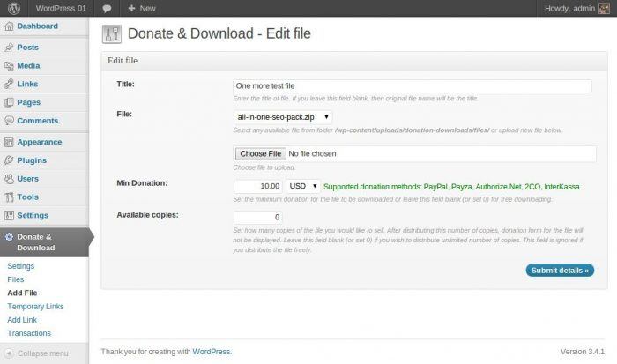Click the WordPress 01 site name in admin bar
Viewport: 617px width, 364px height.
point(61,8)
